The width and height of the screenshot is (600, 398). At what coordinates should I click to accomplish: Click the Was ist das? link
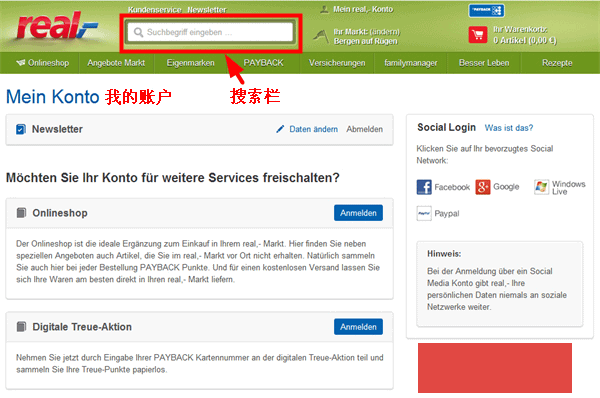pos(509,128)
